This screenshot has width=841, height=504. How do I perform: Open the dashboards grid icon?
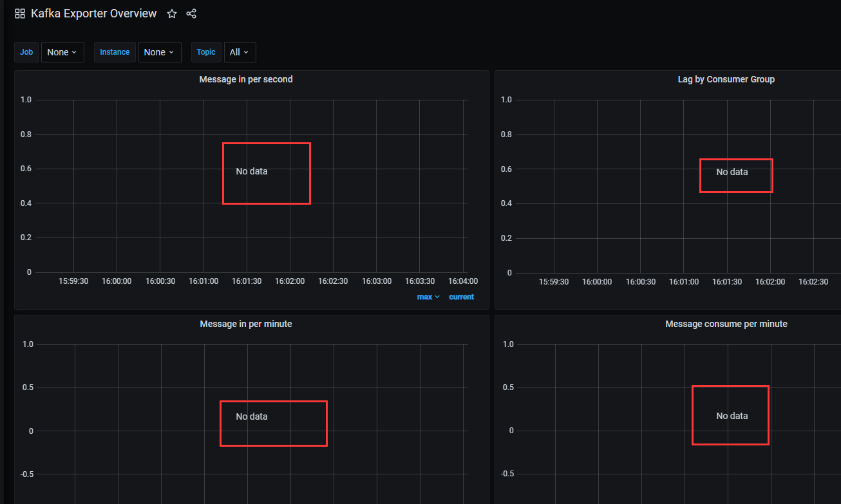(x=19, y=13)
